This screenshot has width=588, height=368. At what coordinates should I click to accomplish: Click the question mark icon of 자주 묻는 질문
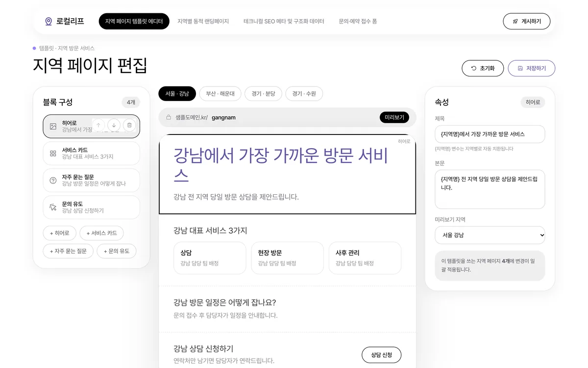click(53, 180)
